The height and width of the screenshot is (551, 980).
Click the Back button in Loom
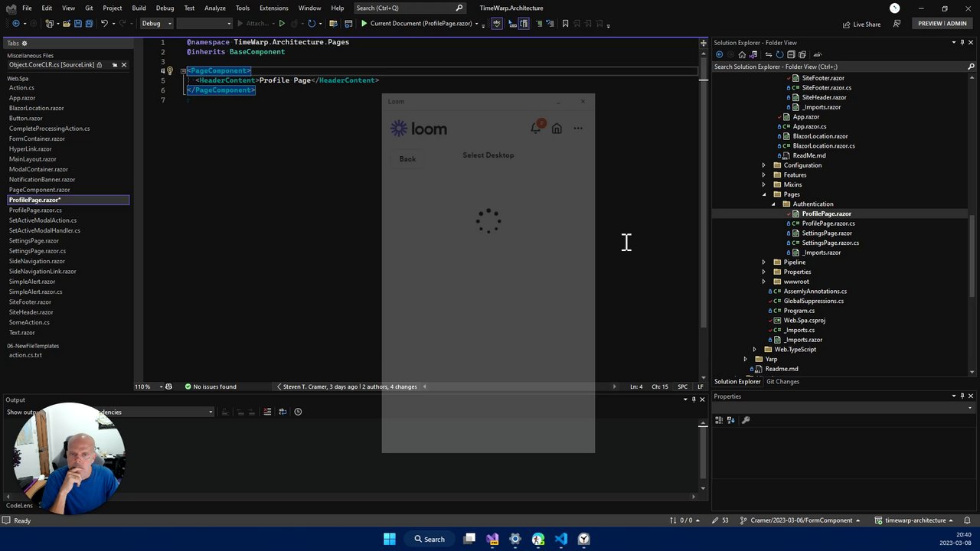[x=407, y=158]
